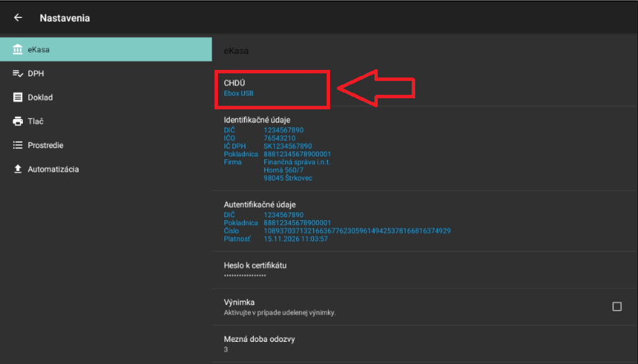This screenshot has width=638, height=364.
Task: Click the Prostredie list icon
Action: point(18,145)
